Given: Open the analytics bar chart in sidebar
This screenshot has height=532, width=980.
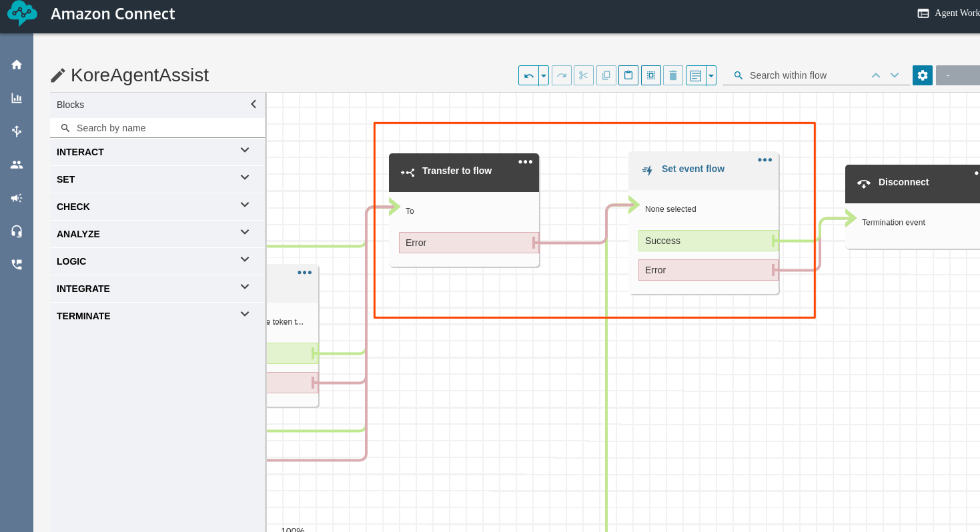Looking at the screenshot, I should [17, 98].
